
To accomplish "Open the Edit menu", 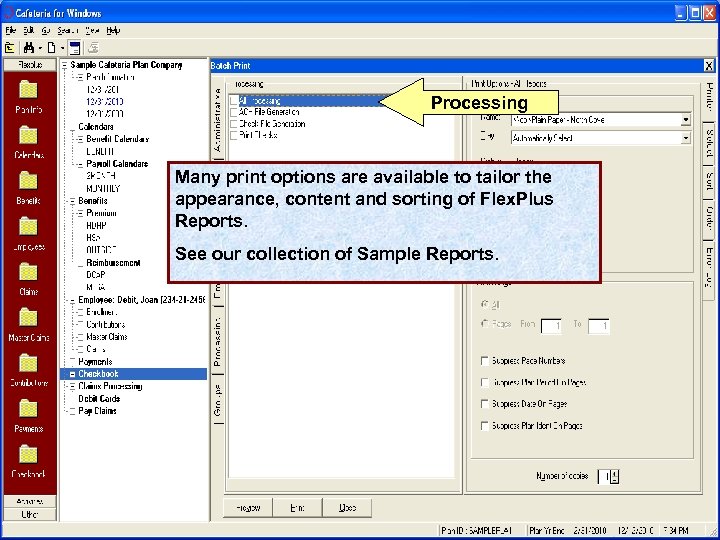I will point(28,30).
